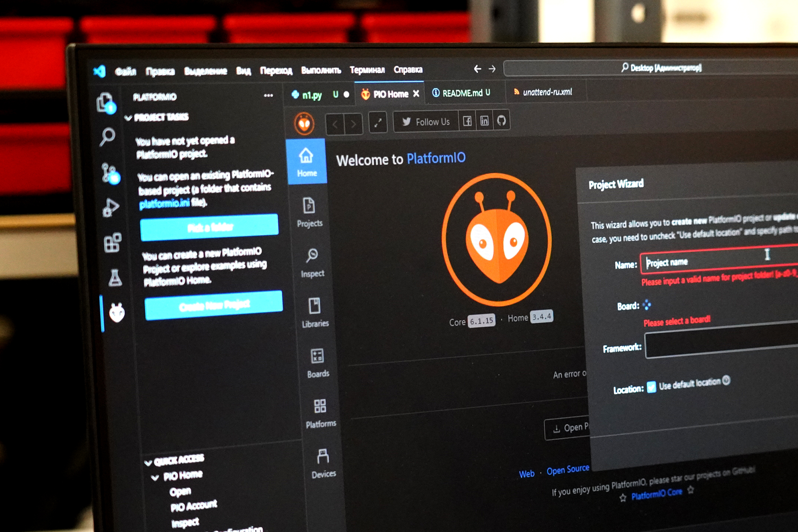The width and height of the screenshot is (798, 532).
Task: Open the Explorer icon in activity bar
Action: (105, 102)
